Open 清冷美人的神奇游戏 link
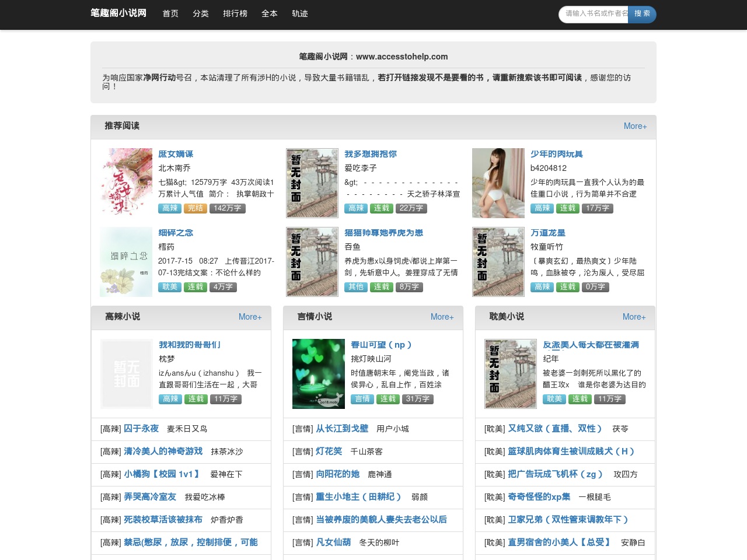747x560 pixels. click(163, 452)
